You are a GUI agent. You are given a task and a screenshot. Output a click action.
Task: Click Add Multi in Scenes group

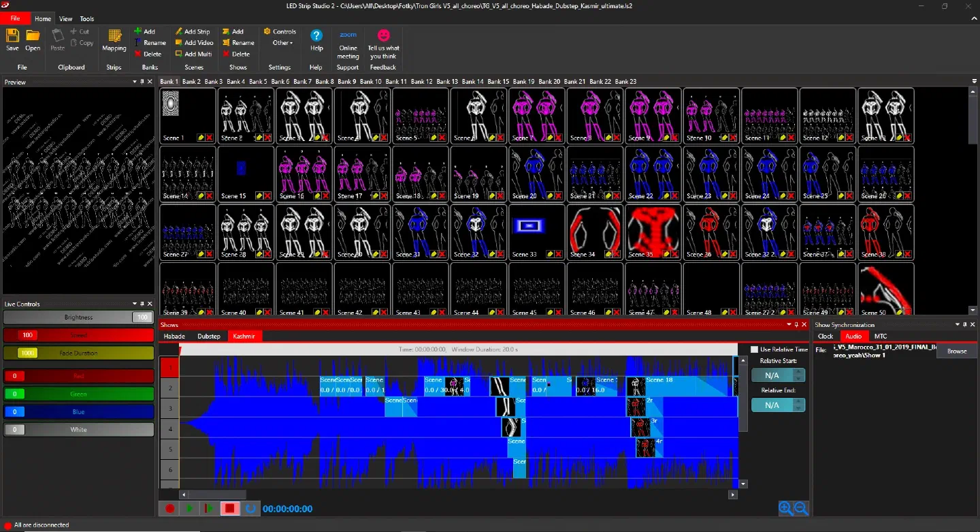pos(193,54)
